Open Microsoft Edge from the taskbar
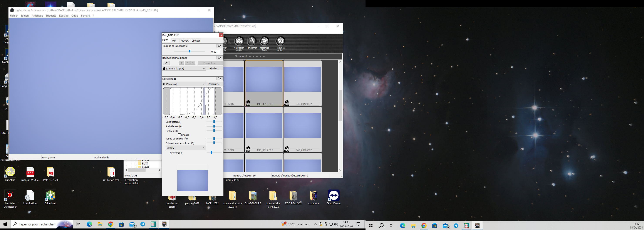 tap(89, 224)
